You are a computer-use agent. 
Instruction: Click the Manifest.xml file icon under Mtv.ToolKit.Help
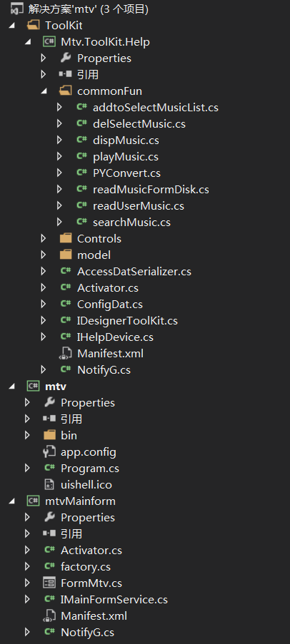click(x=66, y=353)
